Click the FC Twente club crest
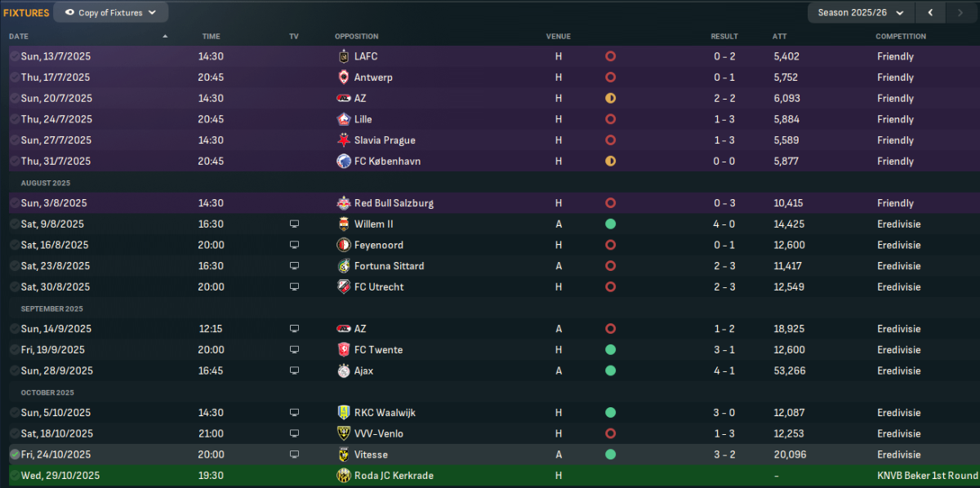The width and height of the screenshot is (980, 488). point(343,349)
